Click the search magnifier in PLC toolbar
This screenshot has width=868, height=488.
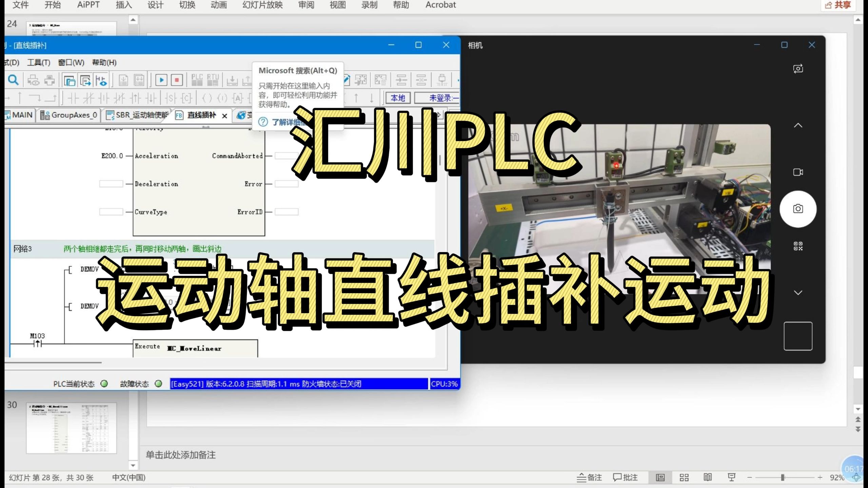(13, 80)
